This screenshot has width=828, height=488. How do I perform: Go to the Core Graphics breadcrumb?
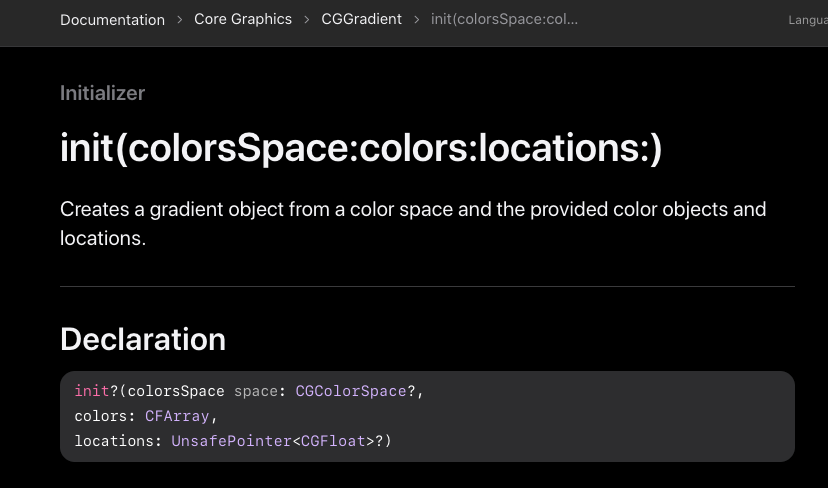243,20
